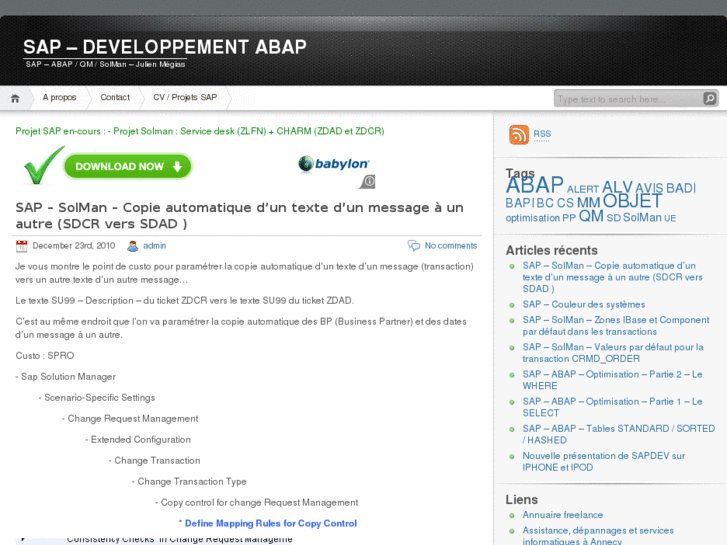The image size is (727, 545).
Task: Select the MM tag
Action: [588, 203]
